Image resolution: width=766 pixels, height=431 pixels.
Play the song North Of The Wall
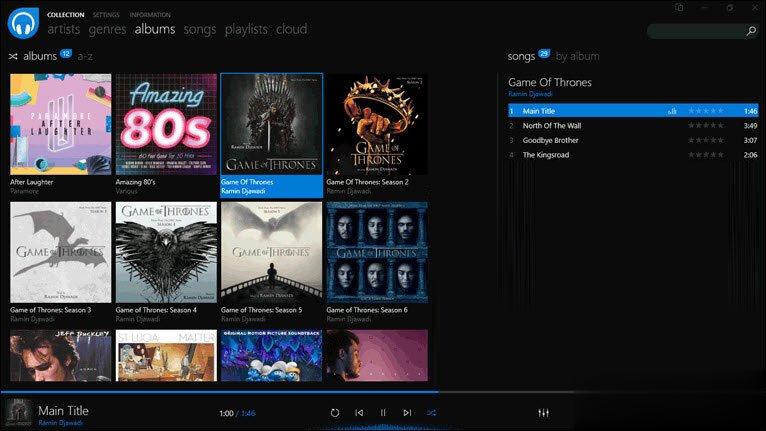pos(633,126)
